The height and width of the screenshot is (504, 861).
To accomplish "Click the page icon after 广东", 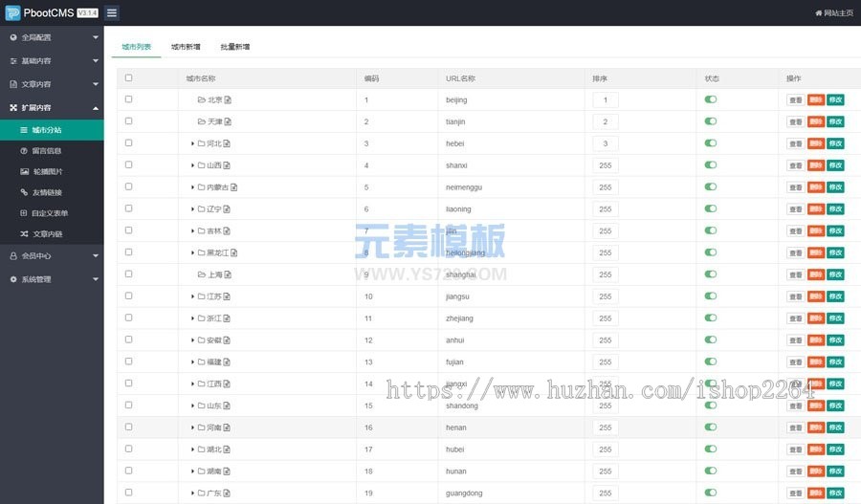I will point(227,493).
